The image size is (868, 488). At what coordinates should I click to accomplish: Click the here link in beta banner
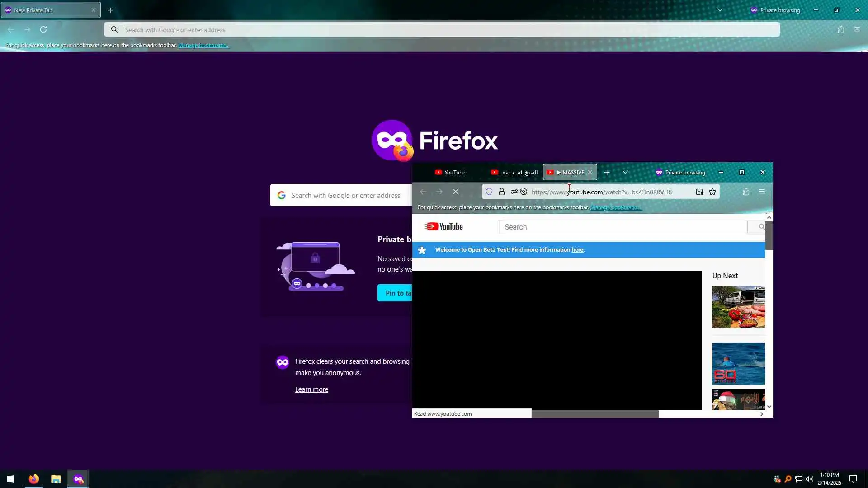tap(577, 249)
